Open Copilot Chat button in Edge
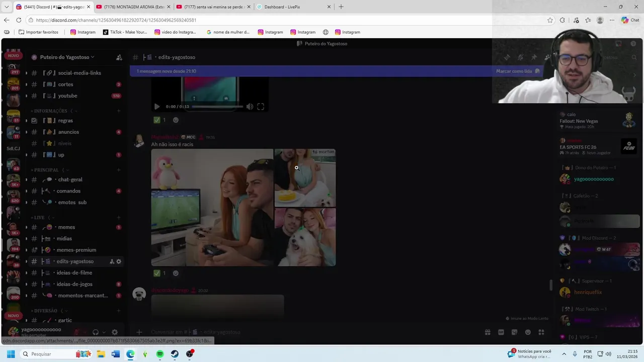Image resolution: width=644 pixels, height=362 pixels. click(x=630, y=20)
